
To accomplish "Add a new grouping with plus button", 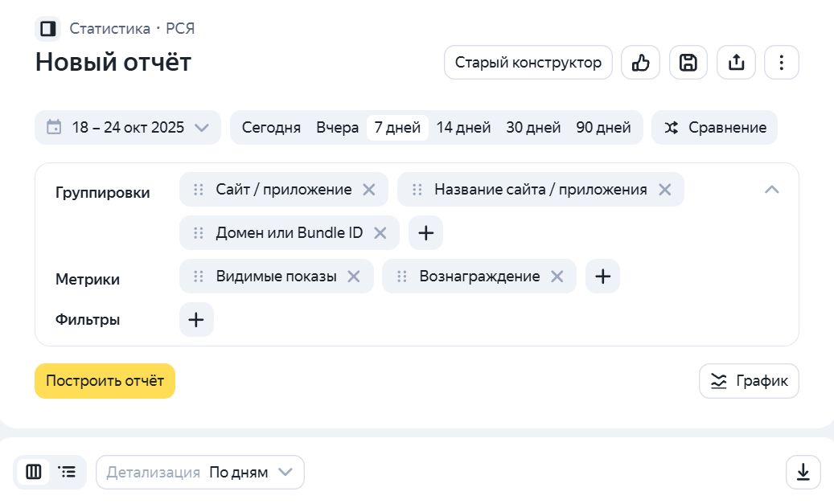I will (425, 233).
